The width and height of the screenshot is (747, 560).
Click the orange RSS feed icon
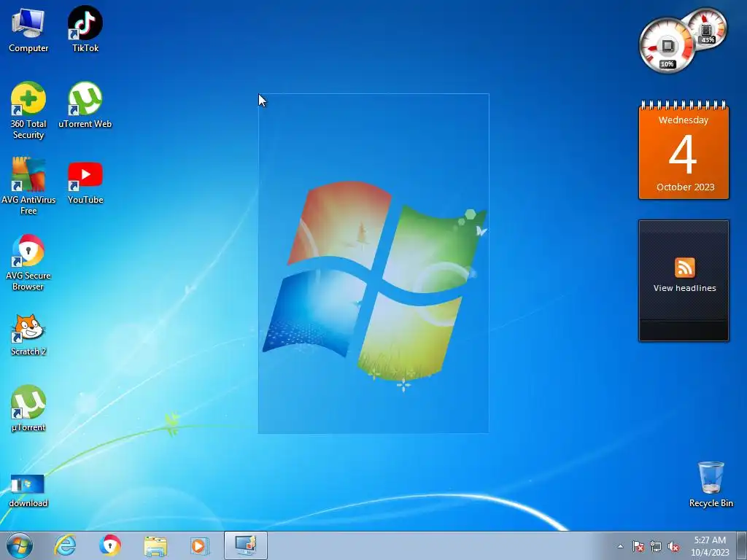click(684, 268)
